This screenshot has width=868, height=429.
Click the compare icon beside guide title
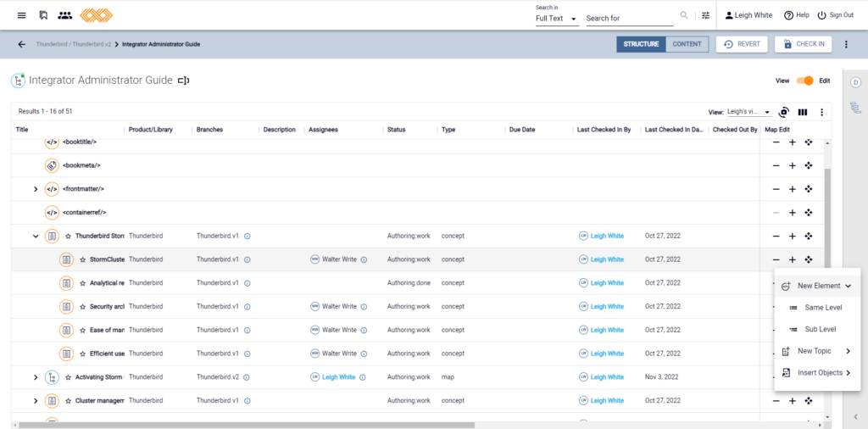click(183, 81)
